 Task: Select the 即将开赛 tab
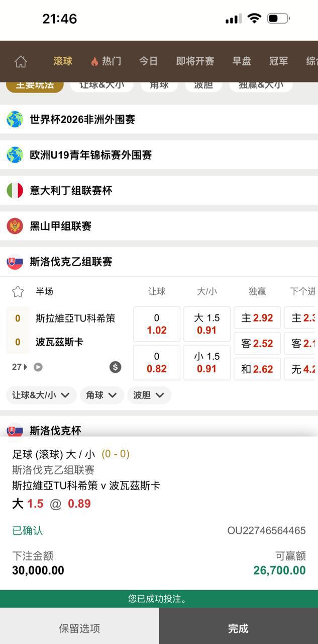[x=195, y=61]
